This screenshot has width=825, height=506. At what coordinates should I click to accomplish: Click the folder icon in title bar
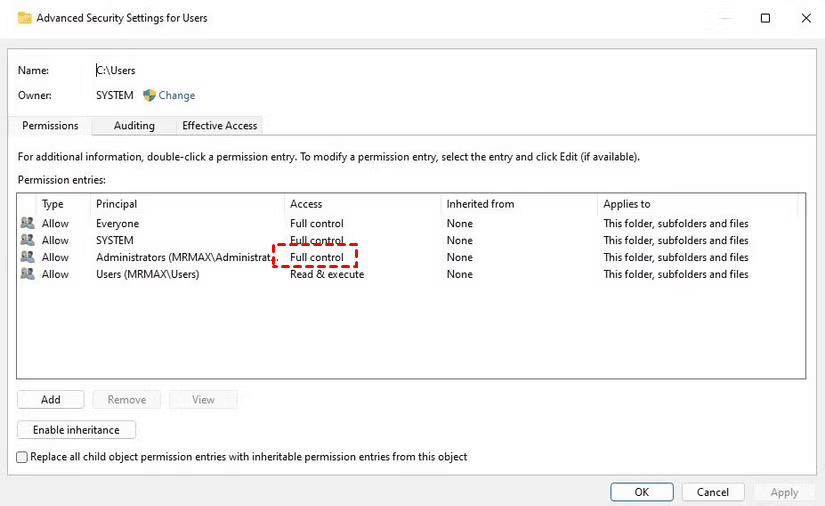(x=24, y=18)
